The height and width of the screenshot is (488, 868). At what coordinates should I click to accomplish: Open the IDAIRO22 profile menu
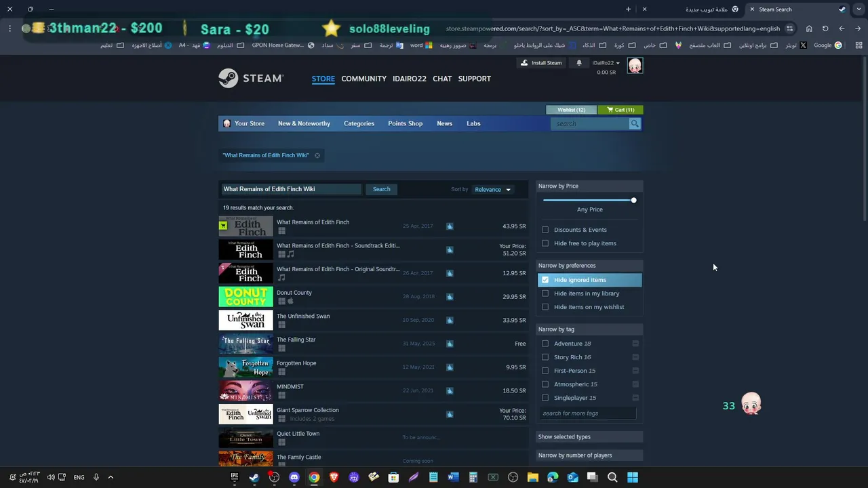point(410,79)
